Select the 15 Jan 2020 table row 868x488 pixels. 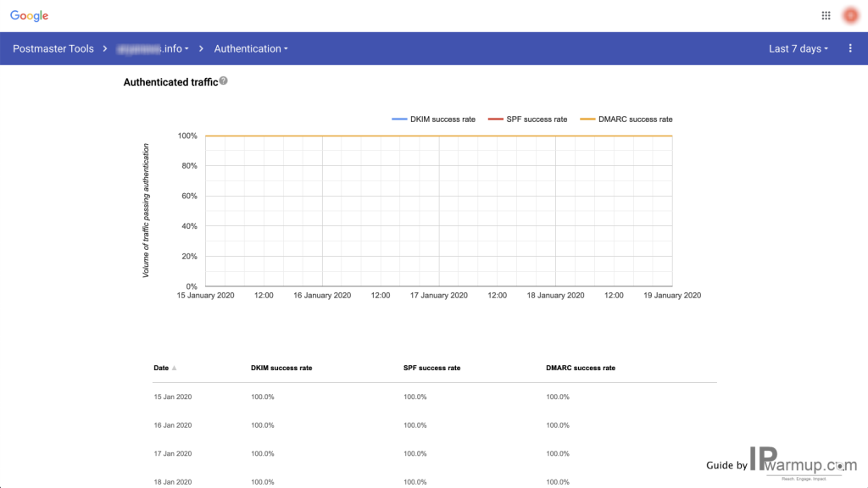(435, 396)
